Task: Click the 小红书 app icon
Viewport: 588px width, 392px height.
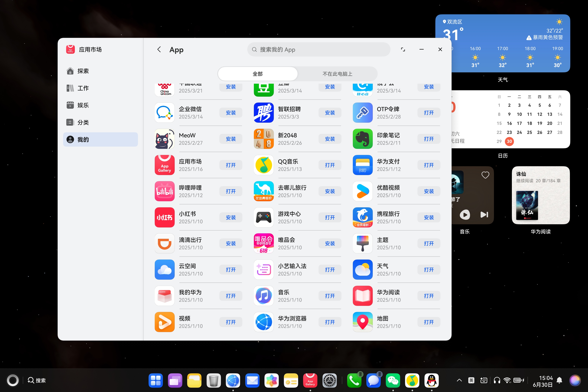Action: pos(165,217)
